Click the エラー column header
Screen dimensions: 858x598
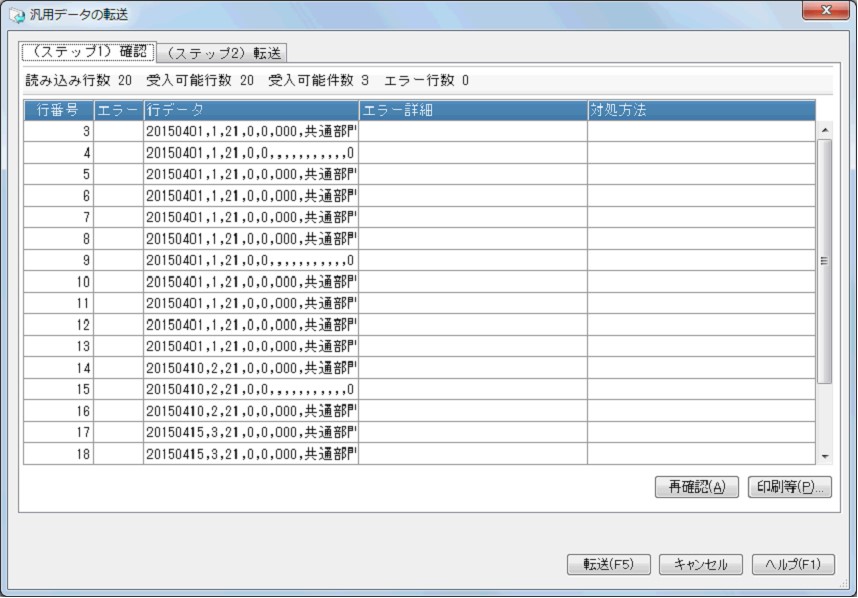tap(118, 110)
